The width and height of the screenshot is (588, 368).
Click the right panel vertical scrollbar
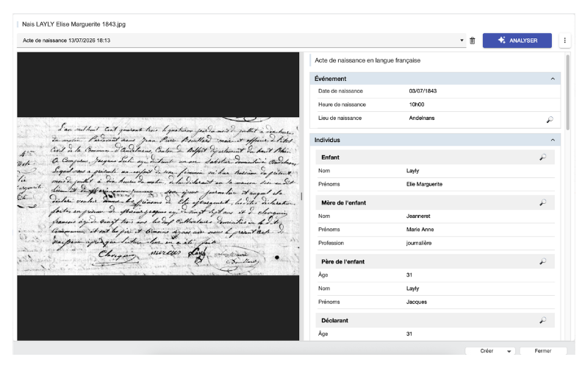pyautogui.click(x=567, y=93)
